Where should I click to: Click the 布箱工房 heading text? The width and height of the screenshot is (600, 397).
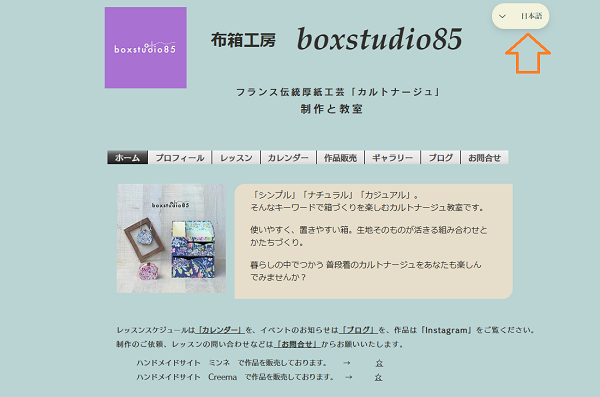243,40
